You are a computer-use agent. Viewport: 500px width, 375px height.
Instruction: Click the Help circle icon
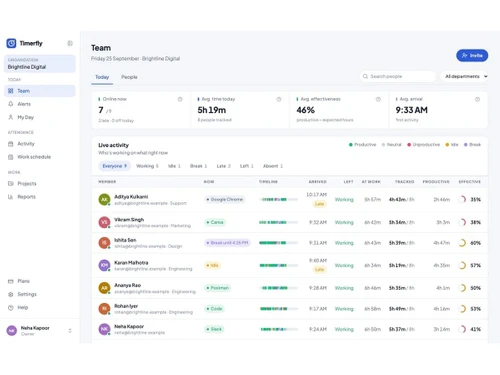click(11, 307)
